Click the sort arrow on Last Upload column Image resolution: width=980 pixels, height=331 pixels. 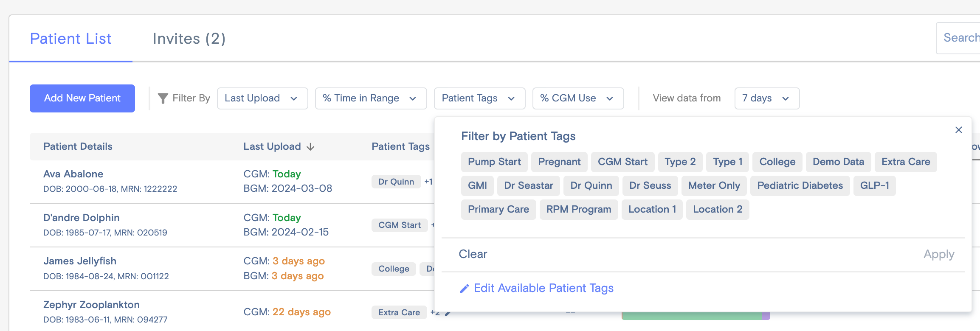click(310, 147)
